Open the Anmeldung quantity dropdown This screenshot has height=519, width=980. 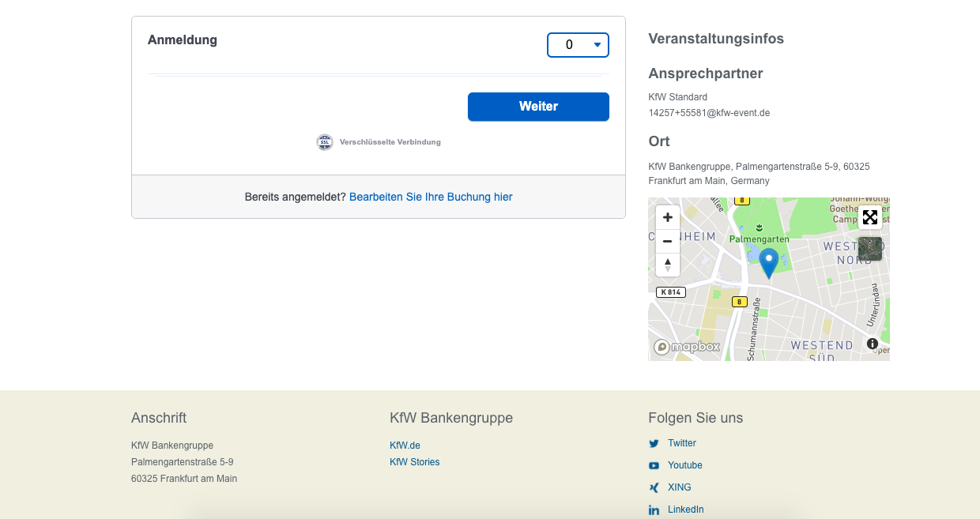pyautogui.click(x=578, y=45)
